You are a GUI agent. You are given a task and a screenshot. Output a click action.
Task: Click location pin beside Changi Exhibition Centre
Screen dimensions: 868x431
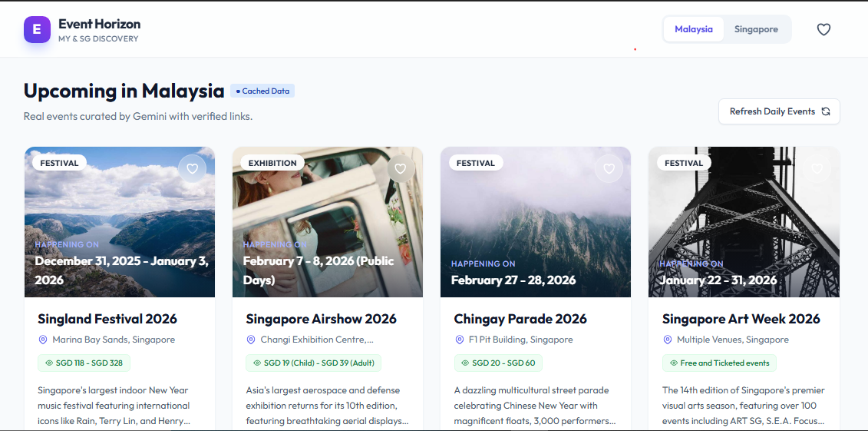pos(251,340)
